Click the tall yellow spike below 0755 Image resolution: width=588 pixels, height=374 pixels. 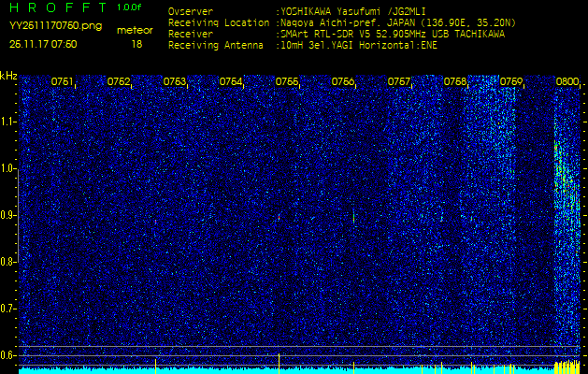[x=279, y=363]
